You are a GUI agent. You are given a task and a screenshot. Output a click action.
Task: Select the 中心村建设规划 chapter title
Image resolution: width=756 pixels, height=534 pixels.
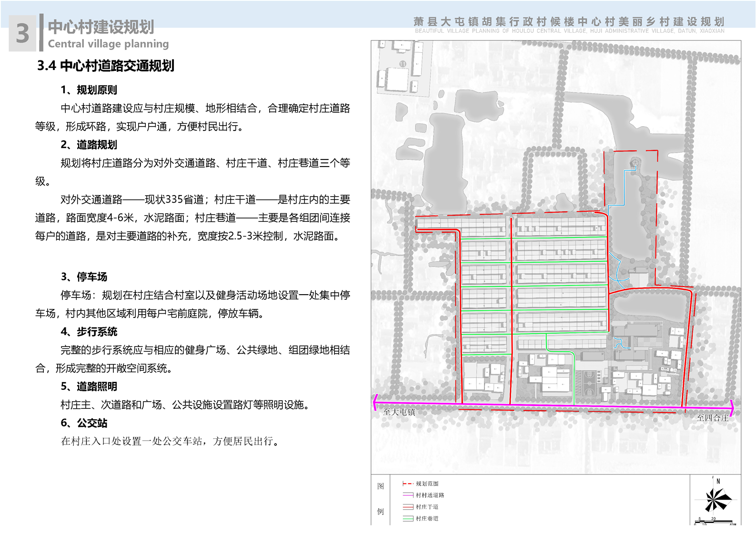coord(101,27)
